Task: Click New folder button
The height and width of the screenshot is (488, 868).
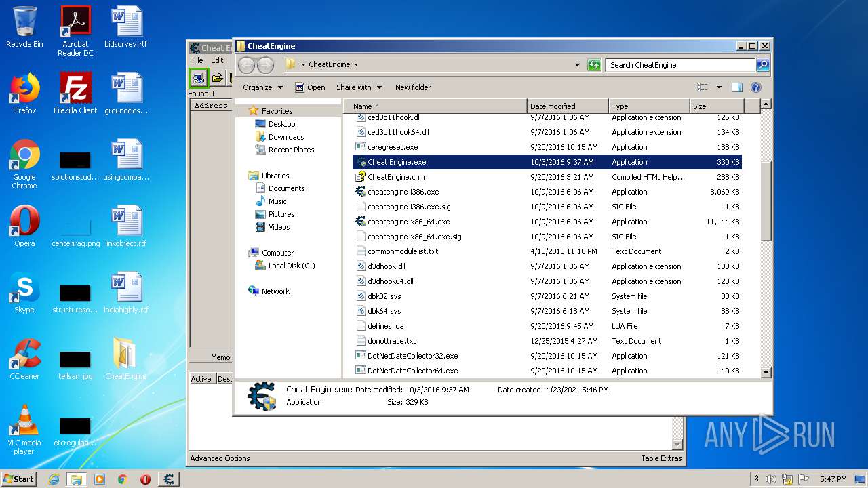Action: coord(413,87)
